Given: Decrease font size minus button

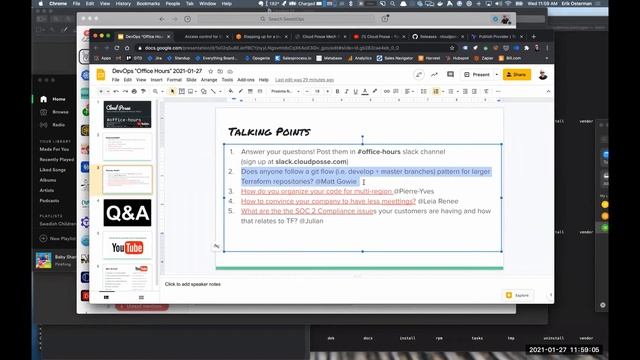Looking at the screenshot, I should (307, 91).
